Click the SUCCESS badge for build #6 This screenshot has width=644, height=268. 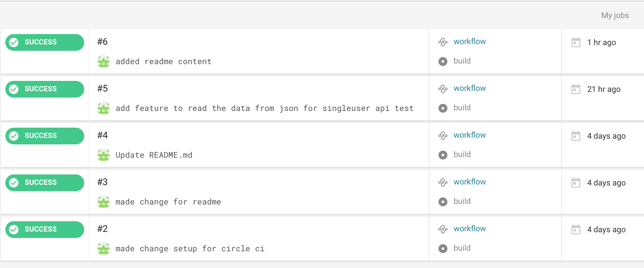(44, 42)
